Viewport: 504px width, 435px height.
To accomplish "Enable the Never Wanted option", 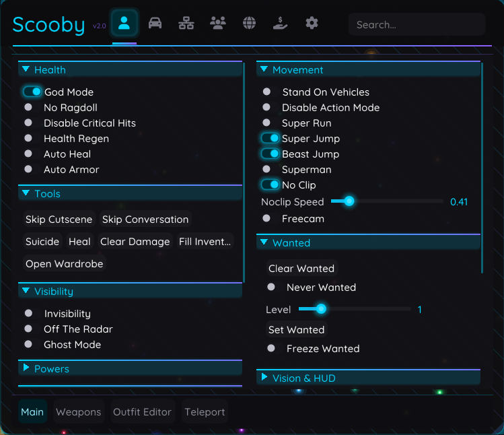I will coord(271,287).
